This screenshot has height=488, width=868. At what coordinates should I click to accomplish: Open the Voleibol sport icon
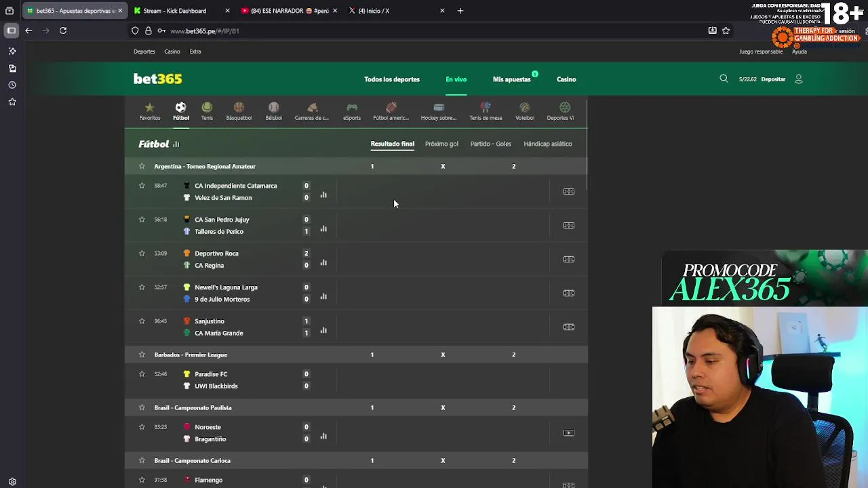(525, 111)
